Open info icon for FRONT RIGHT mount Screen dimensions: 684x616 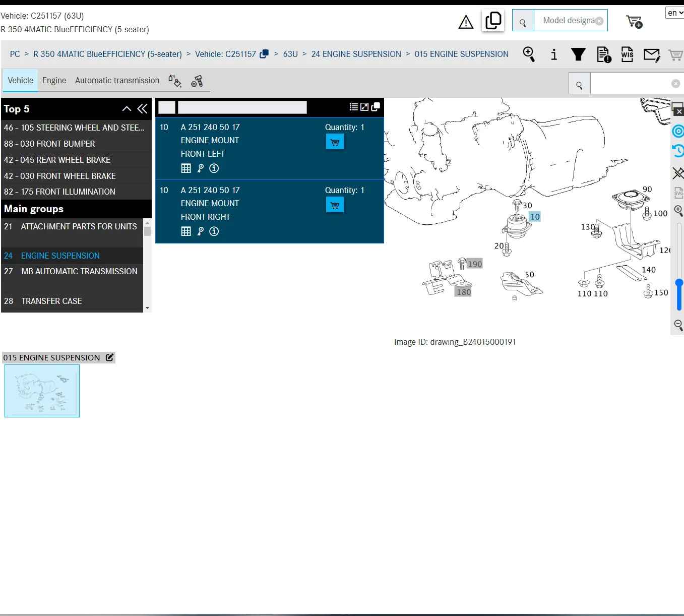214,231
